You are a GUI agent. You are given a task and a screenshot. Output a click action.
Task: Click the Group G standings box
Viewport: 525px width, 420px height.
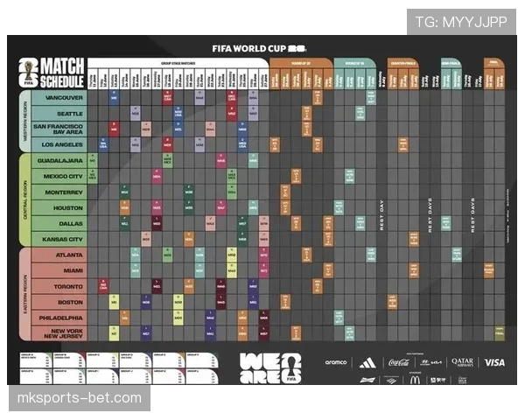36,376
